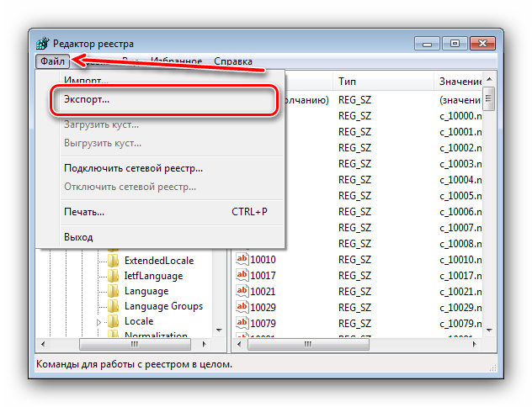Open the Файл menu

[52, 61]
